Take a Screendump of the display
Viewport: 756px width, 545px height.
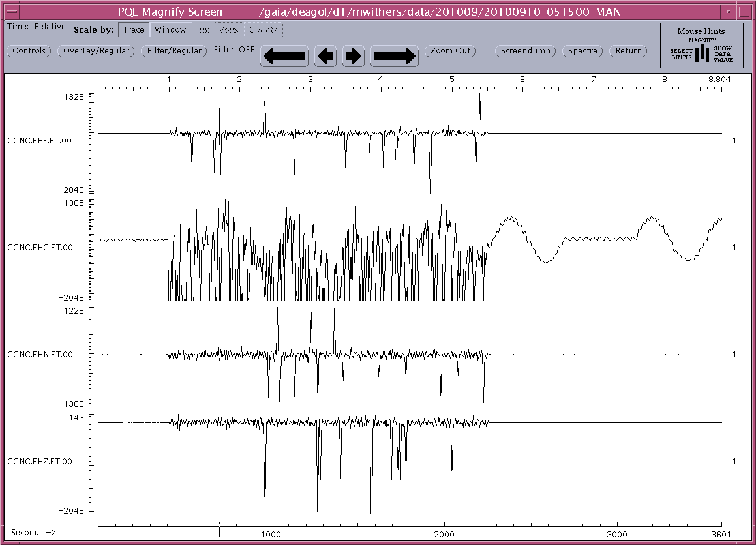coord(526,51)
